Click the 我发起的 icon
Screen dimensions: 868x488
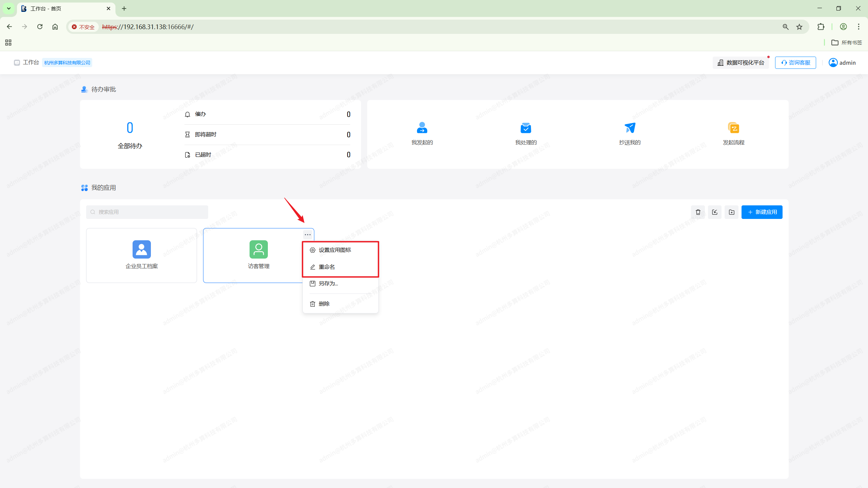pyautogui.click(x=422, y=128)
